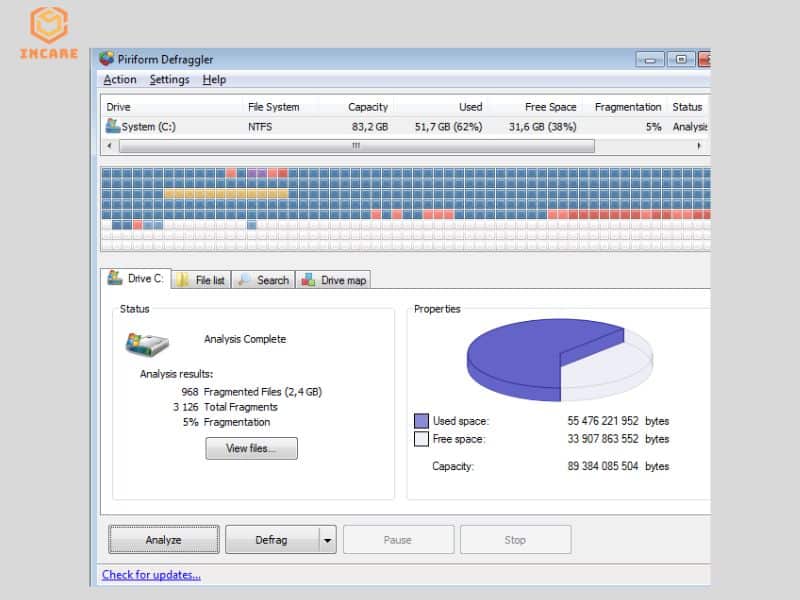Switch to the File list tab
Screen dimensions: 800x600
pyautogui.click(x=201, y=280)
